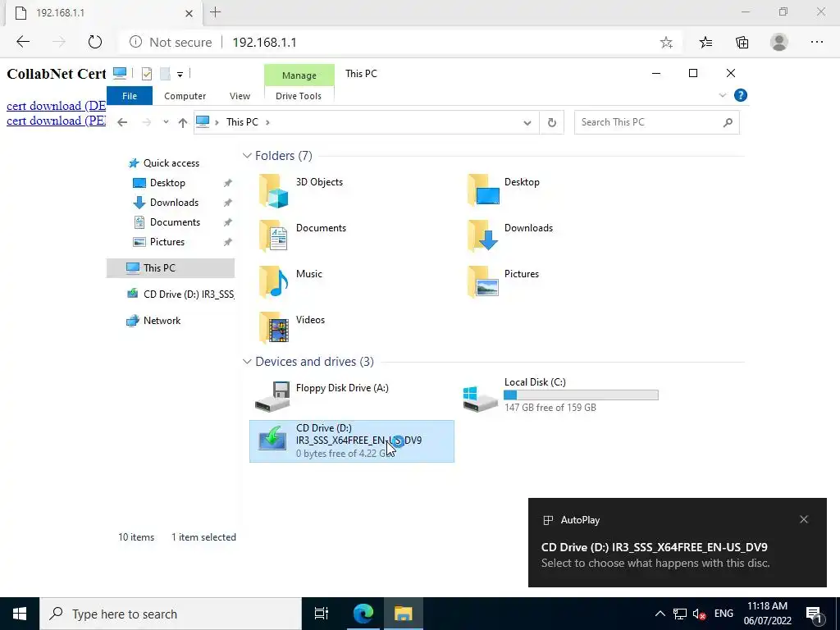Open the View ribbon tab
This screenshot has width=840, height=630.
coord(240,96)
